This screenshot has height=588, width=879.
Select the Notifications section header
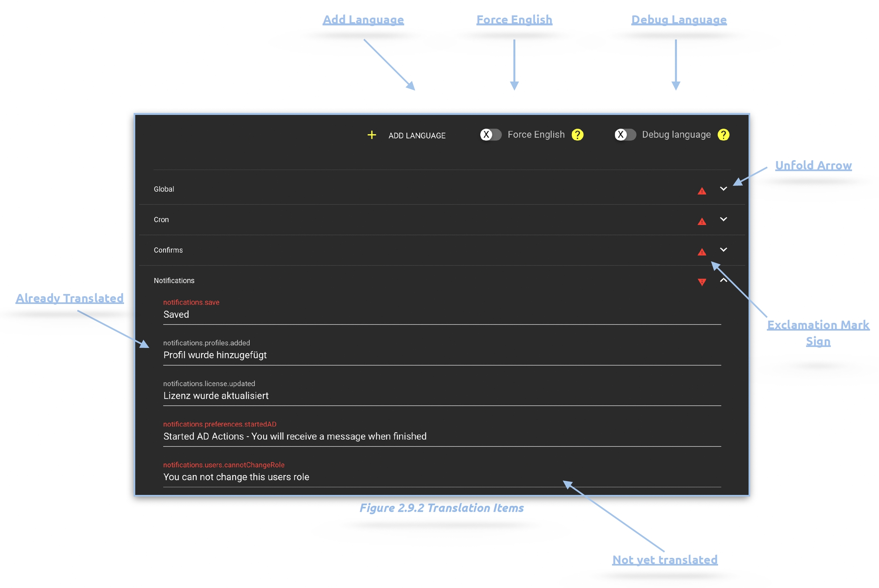coord(174,281)
